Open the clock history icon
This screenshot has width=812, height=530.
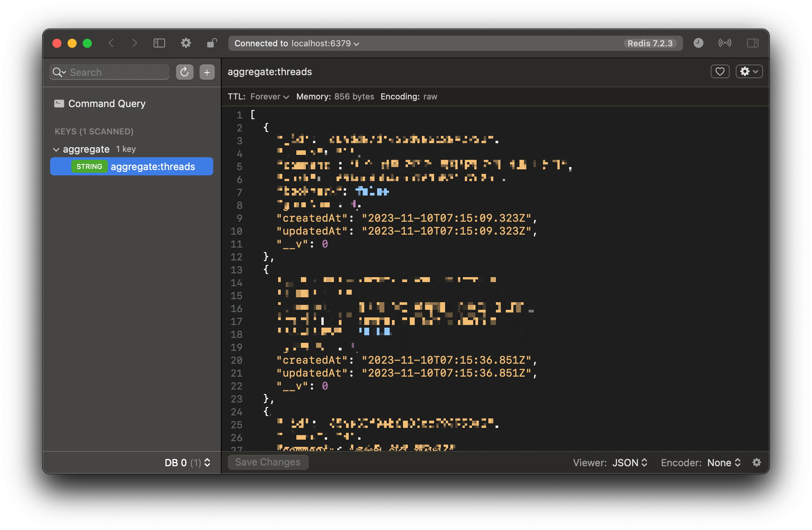pyautogui.click(x=698, y=43)
